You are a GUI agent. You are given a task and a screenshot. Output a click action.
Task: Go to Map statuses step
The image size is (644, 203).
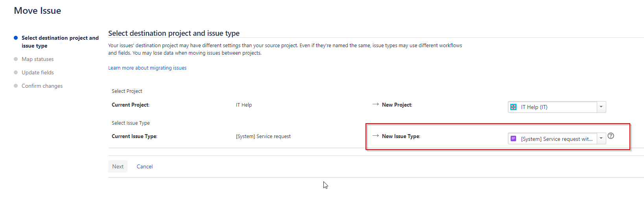point(38,59)
